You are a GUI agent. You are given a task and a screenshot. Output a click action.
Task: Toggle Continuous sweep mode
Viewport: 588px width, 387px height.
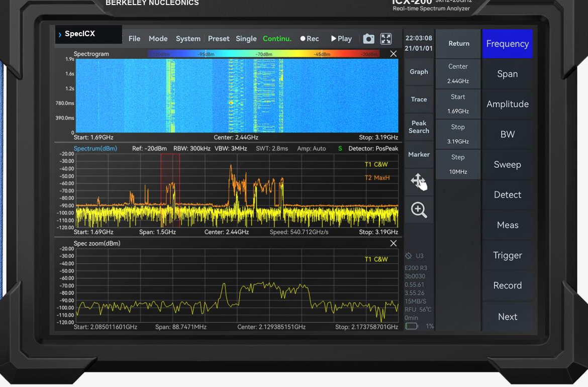click(277, 39)
